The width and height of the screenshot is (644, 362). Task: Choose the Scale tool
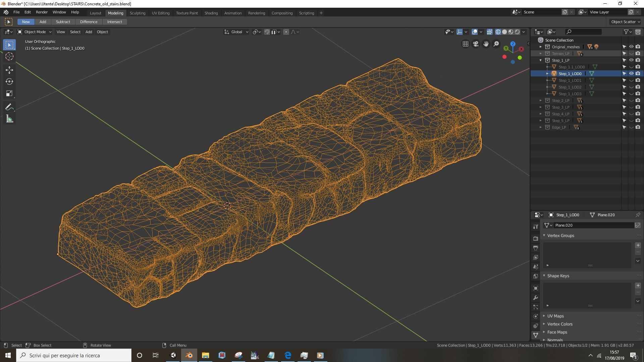click(x=9, y=94)
